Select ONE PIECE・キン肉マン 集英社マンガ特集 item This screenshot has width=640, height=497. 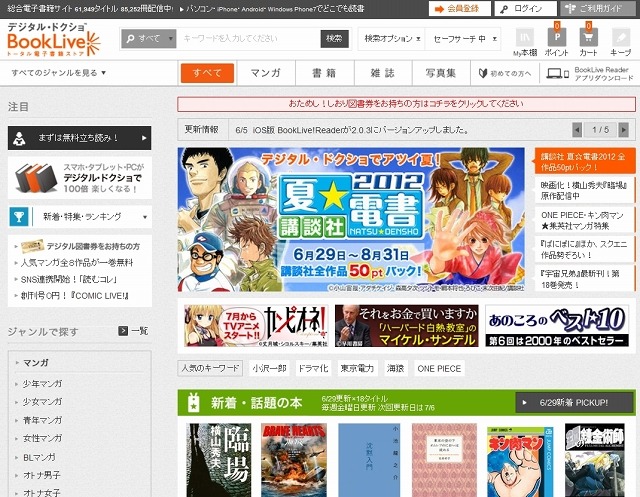[584, 220]
